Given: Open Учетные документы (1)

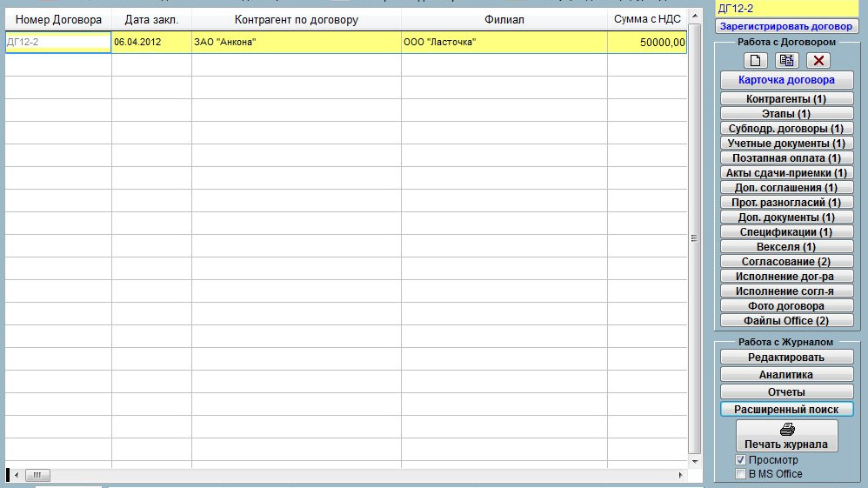Looking at the screenshot, I should pos(786,143).
